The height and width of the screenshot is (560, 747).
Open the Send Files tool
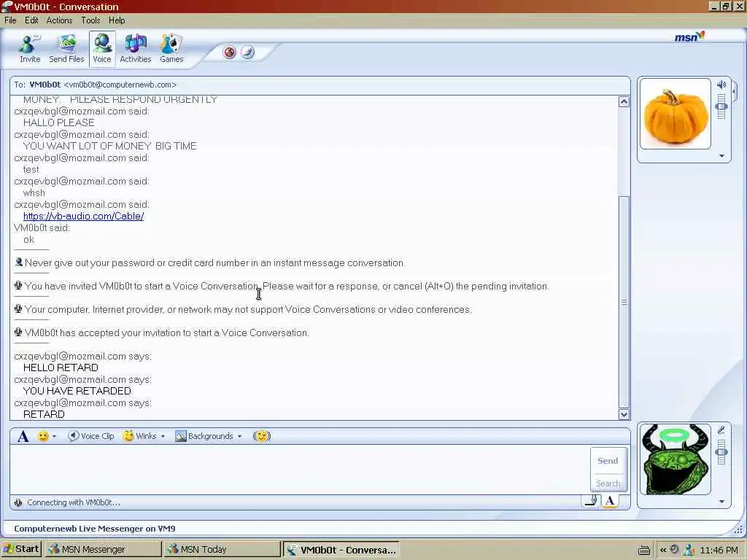tap(66, 49)
